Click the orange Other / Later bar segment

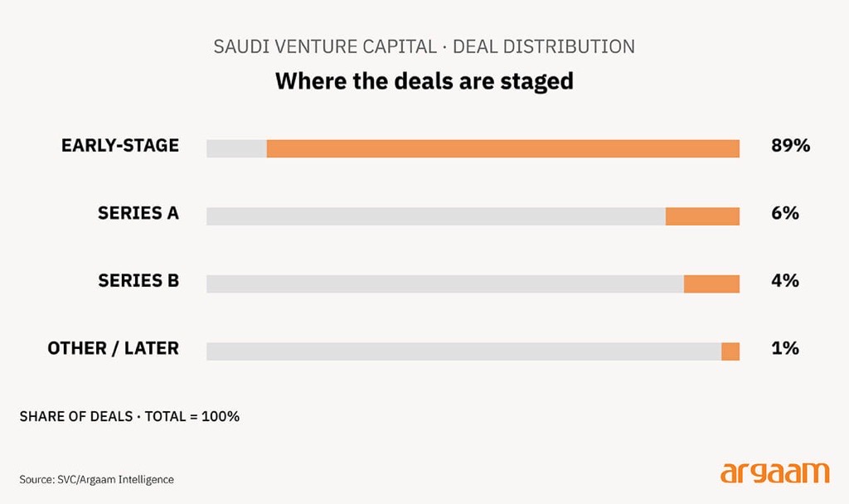pyautogui.click(x=730, y=351)
